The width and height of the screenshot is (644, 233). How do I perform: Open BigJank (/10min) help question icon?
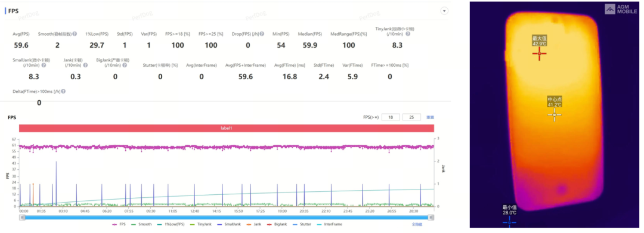125,65
